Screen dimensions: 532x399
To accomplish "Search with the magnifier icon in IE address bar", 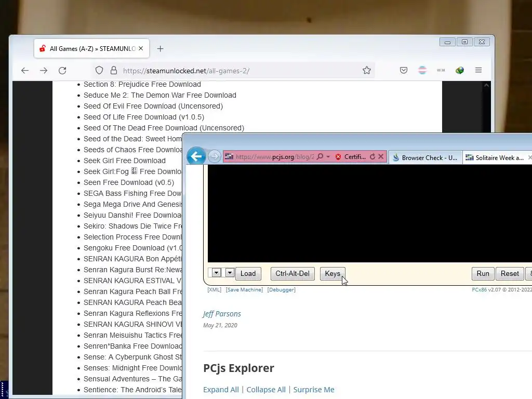I will 320,157.
